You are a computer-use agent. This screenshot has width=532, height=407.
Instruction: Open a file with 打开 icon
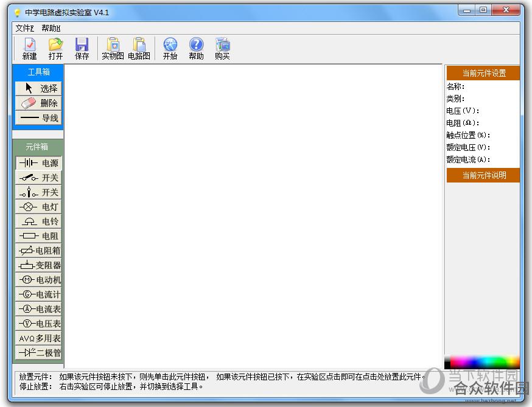(55, 49)
